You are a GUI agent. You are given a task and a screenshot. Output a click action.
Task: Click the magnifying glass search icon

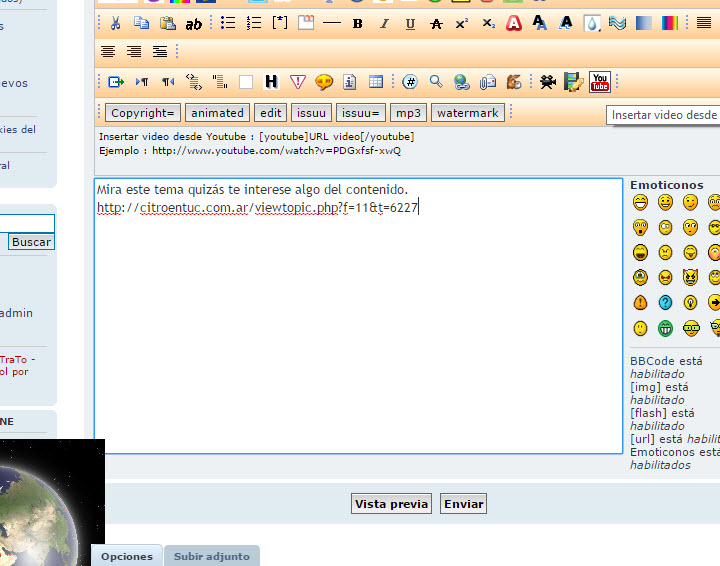[x=436, y=82]
